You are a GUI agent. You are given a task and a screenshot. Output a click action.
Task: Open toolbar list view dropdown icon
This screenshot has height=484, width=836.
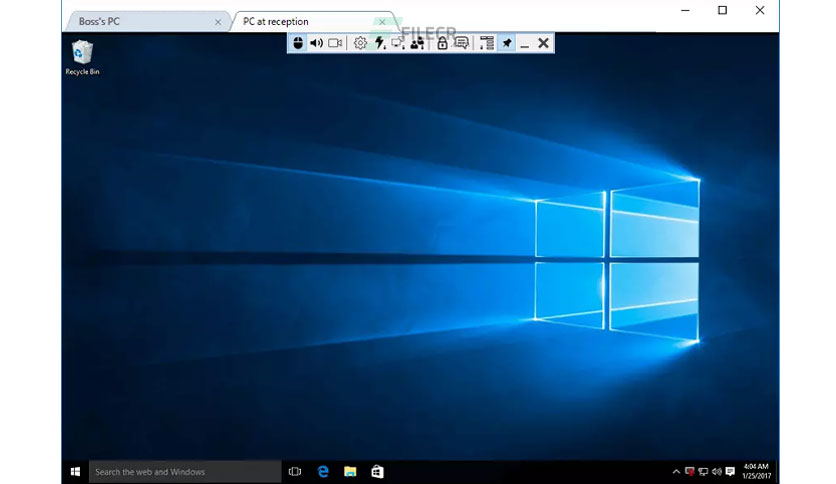pos(486,43)
